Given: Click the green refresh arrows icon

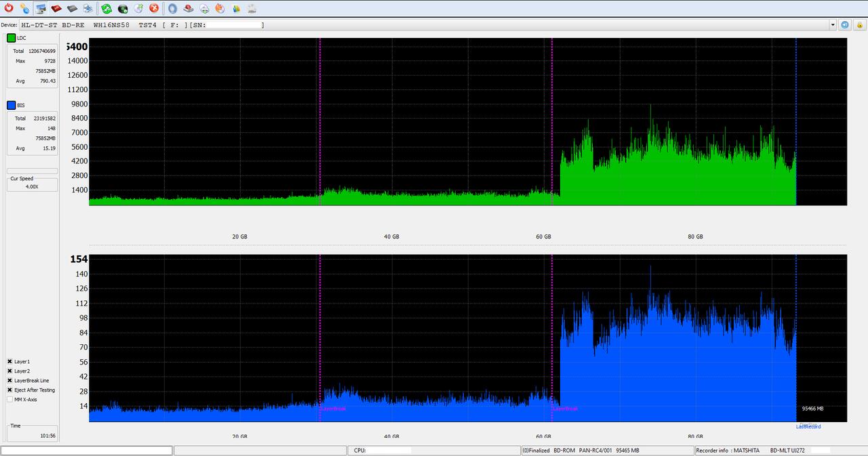Looking at the screenshot, I should (106, 8).
